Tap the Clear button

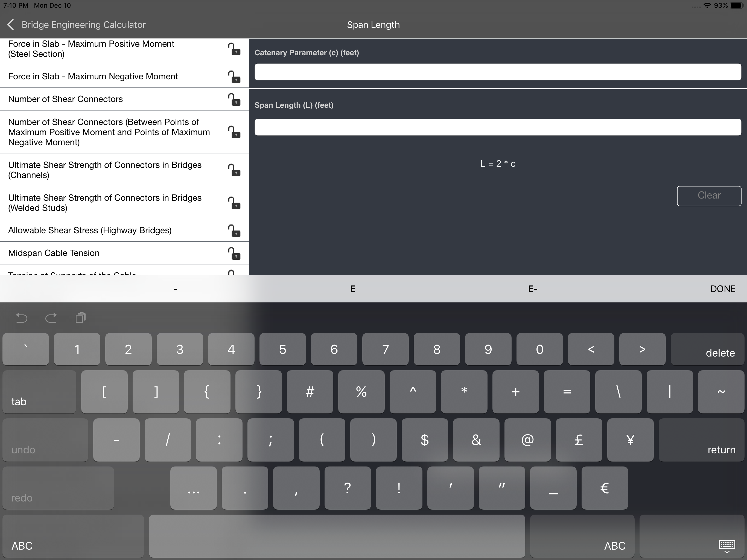[708, 196]
